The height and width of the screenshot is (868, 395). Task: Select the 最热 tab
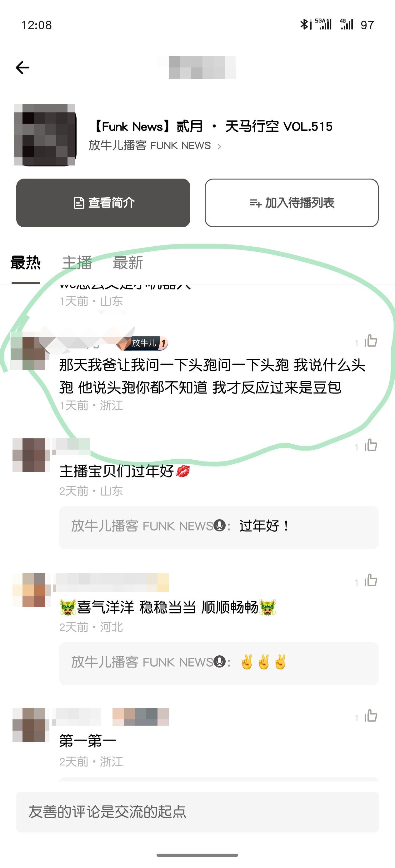point(26,263)
